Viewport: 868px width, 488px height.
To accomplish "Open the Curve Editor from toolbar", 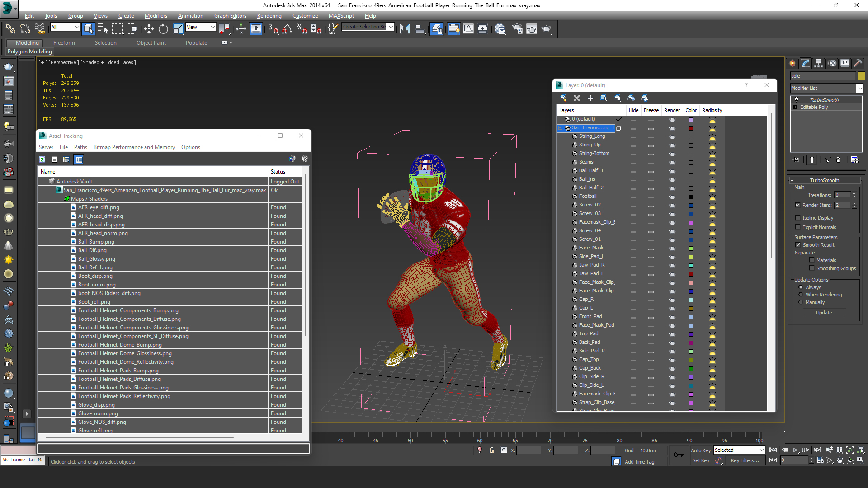I will click(468, 29).
